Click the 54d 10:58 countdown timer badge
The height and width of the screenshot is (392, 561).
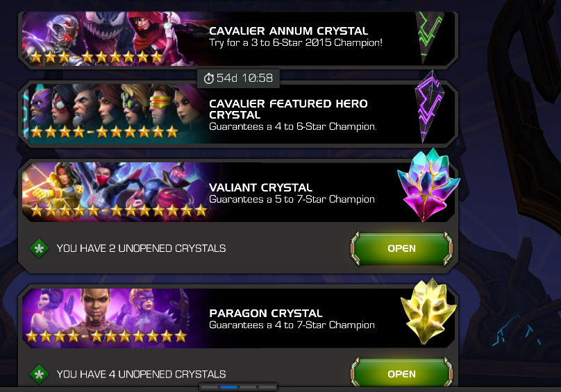[238, 78]
